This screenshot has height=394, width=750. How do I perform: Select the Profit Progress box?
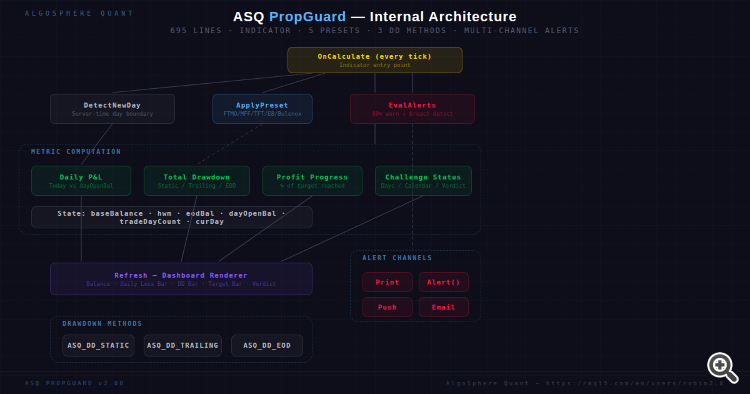coord(312,181)
